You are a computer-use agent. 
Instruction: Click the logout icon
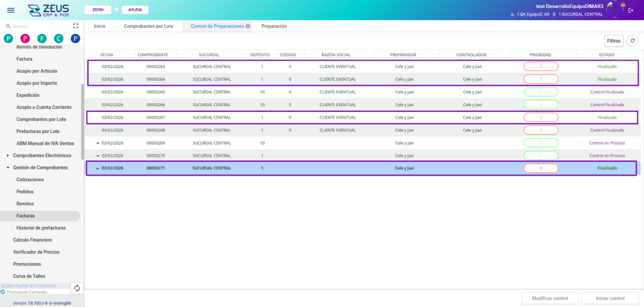pos(631,10)
